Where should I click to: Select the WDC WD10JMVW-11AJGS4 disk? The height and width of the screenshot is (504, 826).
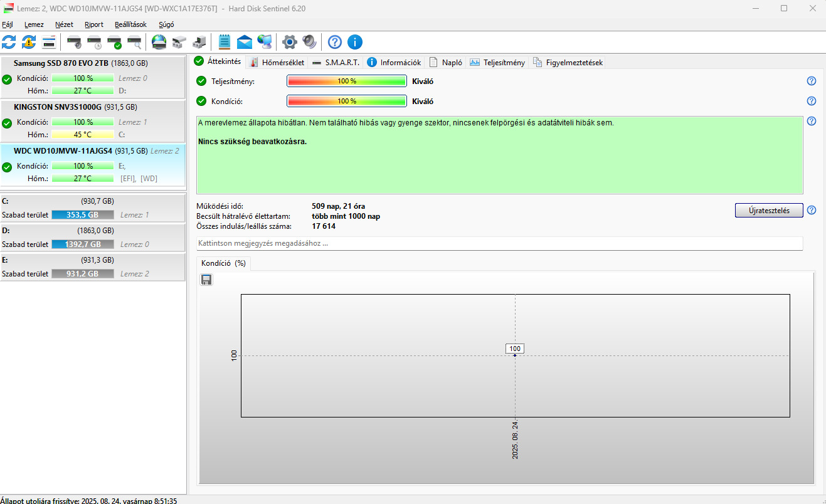93,165
